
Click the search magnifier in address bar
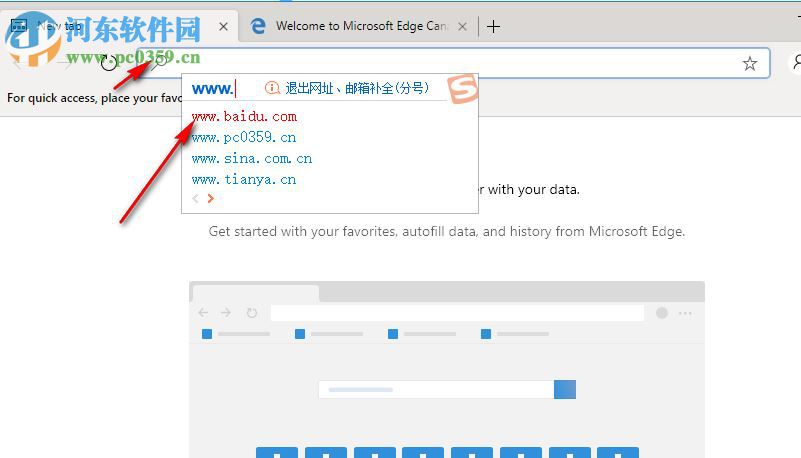tap(160, 63)
